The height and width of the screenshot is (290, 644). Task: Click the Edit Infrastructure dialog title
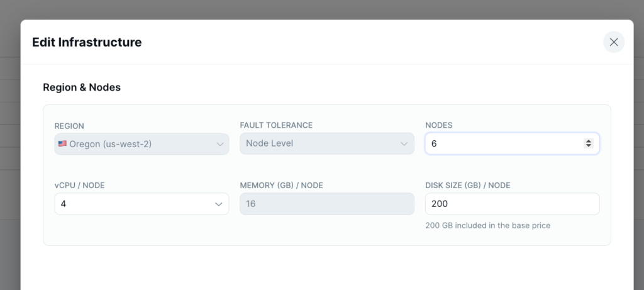pyautogui.click(x=87, y=42)
